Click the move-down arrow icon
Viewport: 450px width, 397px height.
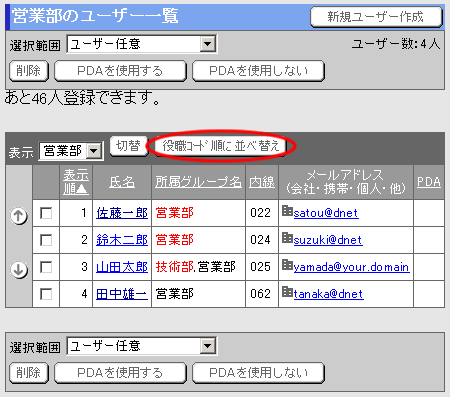pos(19,269)
